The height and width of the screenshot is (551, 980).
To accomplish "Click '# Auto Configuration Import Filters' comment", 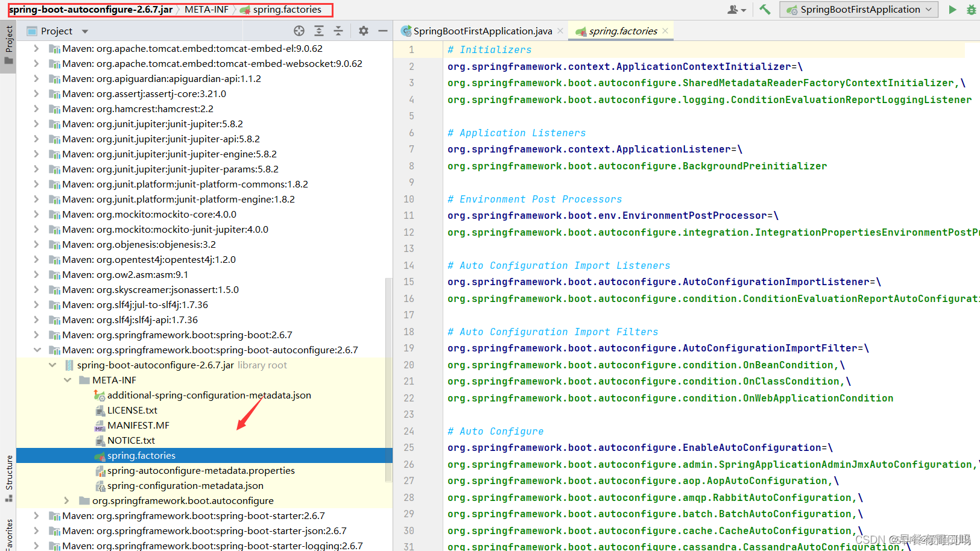I will tap(553, 332).
